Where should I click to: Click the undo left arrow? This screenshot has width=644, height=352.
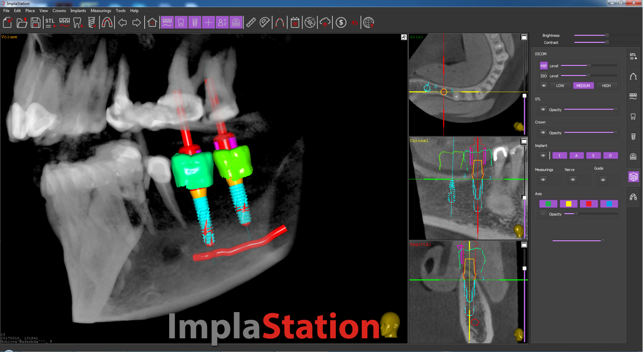122,22
